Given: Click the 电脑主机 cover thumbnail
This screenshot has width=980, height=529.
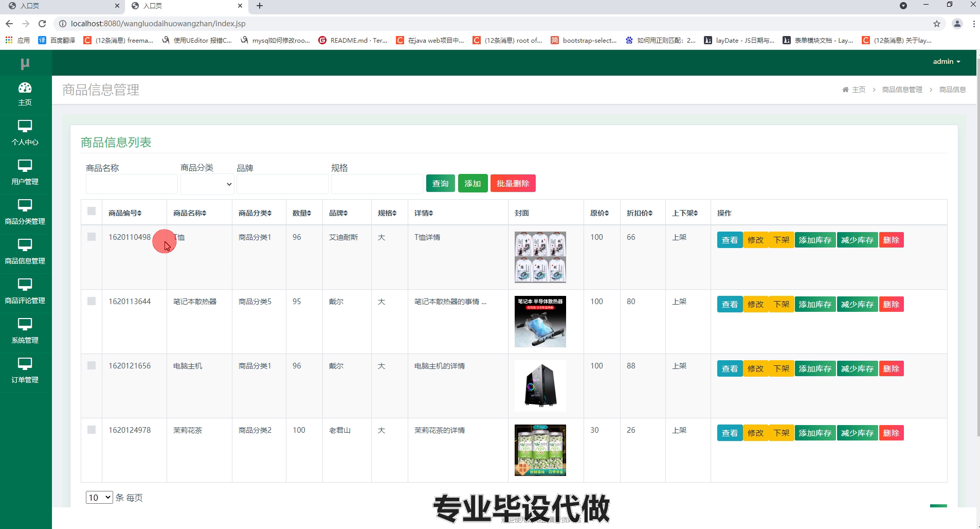Looking at the screenshot, I should coord(540,386).
